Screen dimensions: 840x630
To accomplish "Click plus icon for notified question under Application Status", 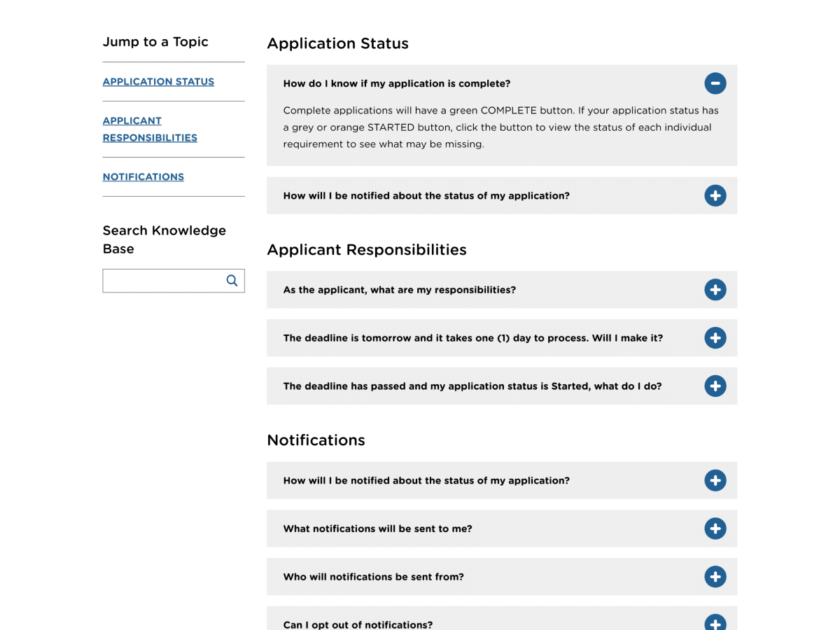I will click(x=715, y=196).
